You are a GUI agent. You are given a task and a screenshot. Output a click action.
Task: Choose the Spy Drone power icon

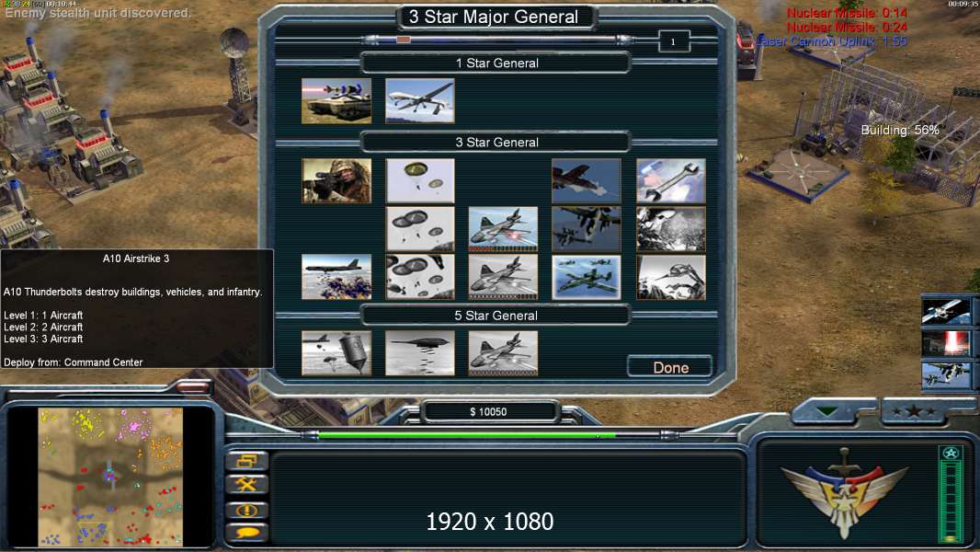coord(420,100)
